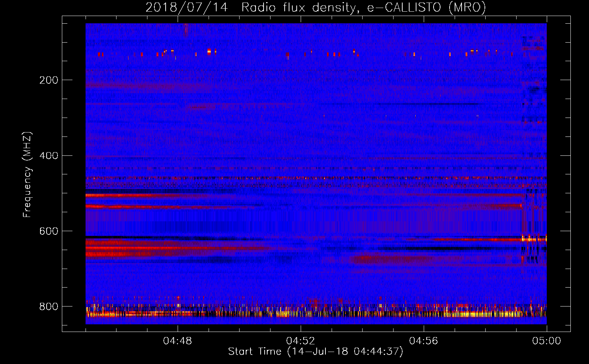Viewport: 589px width, 364px height.
Task: Click the 800 frequency tick label
Action: [x=49, y=306]
